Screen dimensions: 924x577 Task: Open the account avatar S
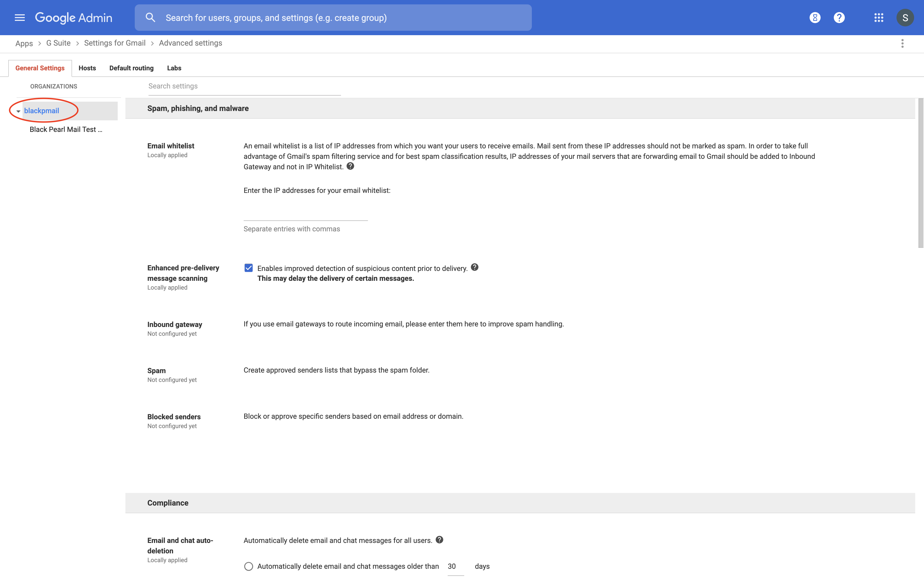[905, 18]
